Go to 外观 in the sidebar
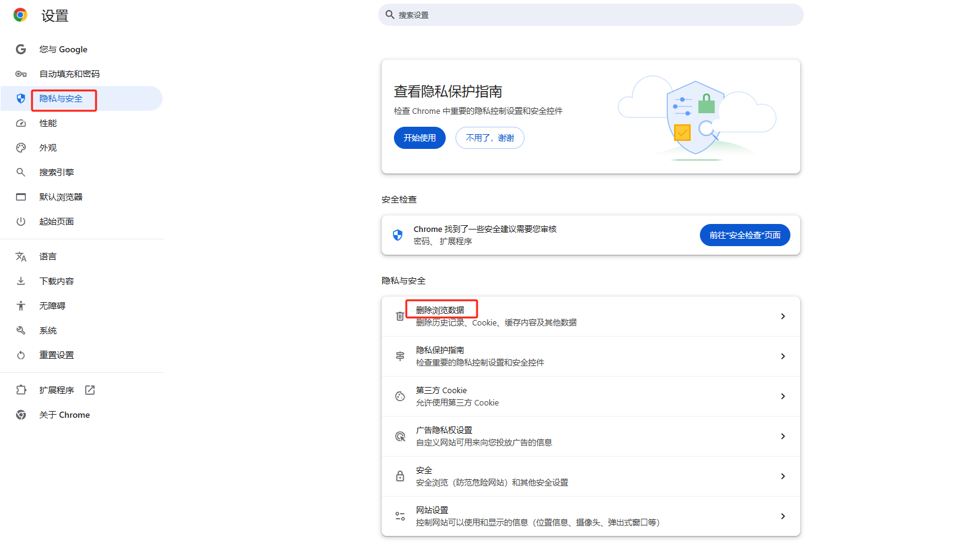This screenshot has height=547, width=980. click(x=48, y=148)
